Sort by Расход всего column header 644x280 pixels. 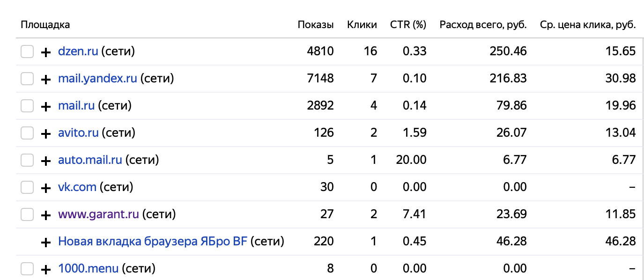point(483,25)
